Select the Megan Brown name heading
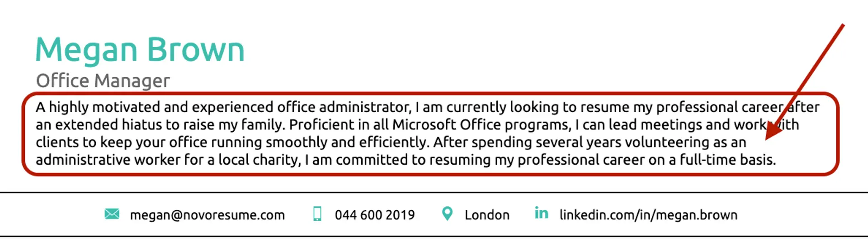This screenshot has width=868, height=242. pos(140,50)
